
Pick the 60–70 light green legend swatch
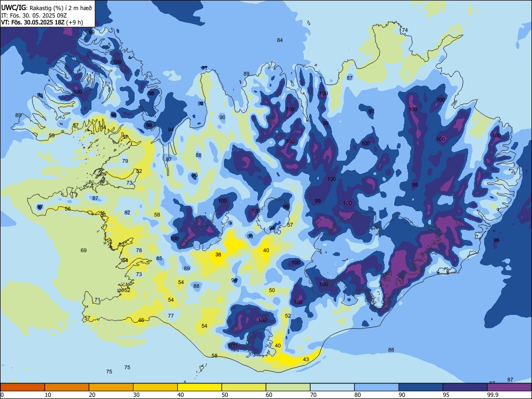pos(288,387)
